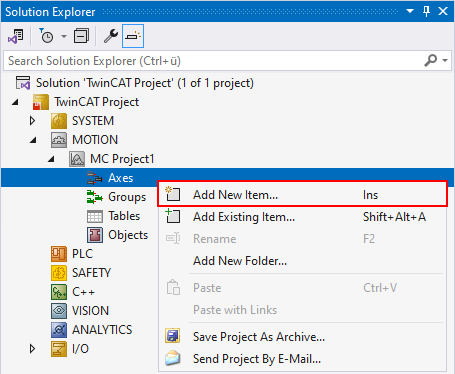The height and width of the screenshot is (374, 455).
Task: Click the magnifier search icon
Action: pyautogui.click(x=431, y=60)
